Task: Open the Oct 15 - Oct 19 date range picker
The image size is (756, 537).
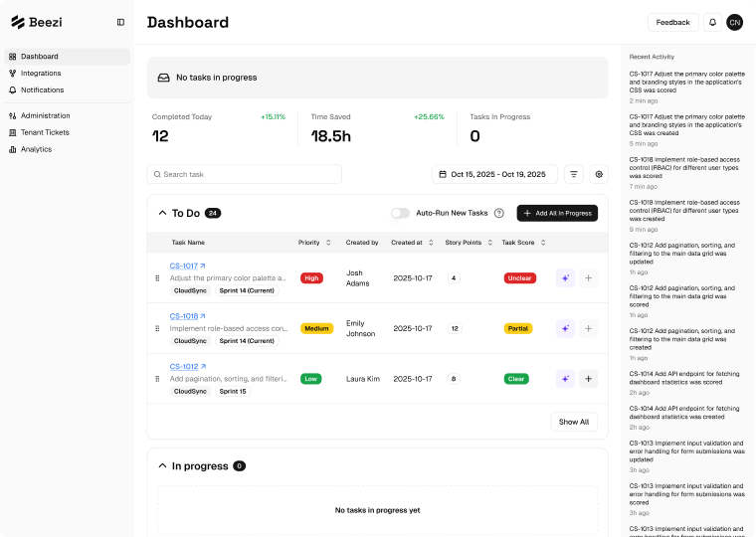Action: pyautogui.click(x=494, y=174)
